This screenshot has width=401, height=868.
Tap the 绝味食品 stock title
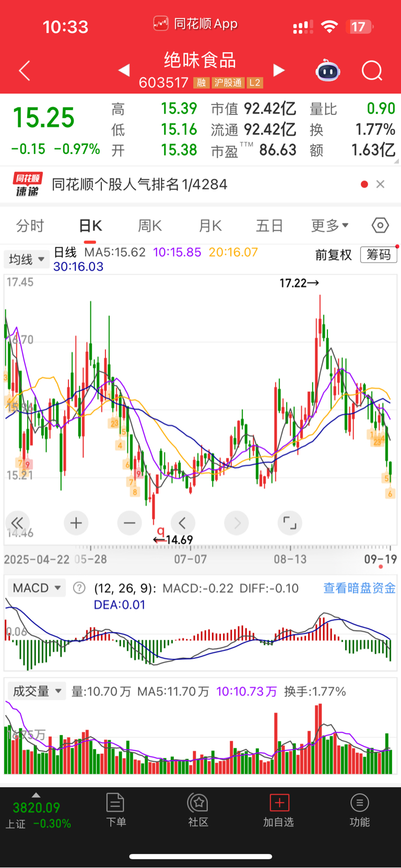click(x=200, y=60)
